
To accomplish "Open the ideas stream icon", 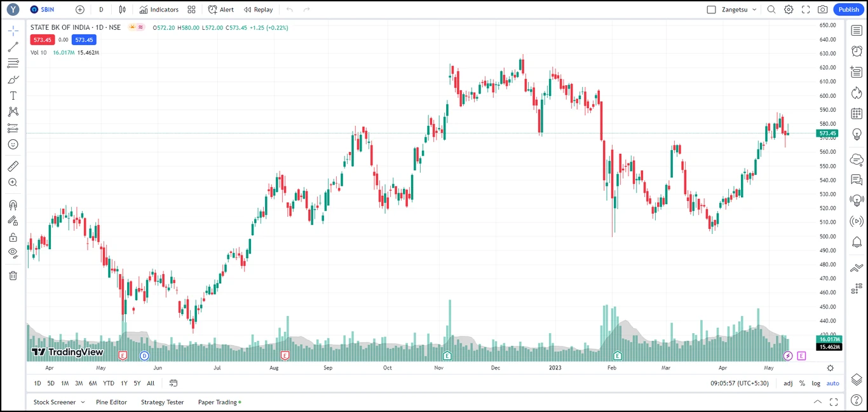I will (857, 200).
